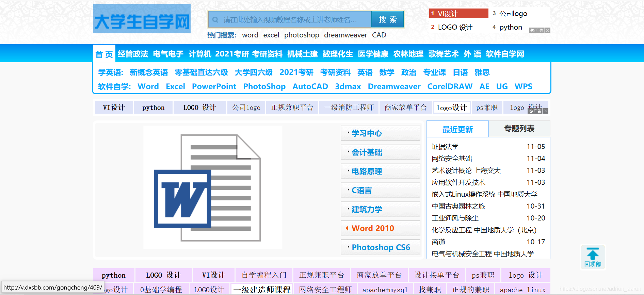Open the CorelDRAW software link
644x295 pixels.
(450, 86)
